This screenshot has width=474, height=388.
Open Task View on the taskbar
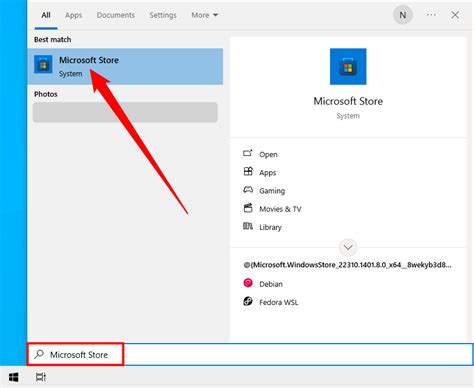point(41,377)
